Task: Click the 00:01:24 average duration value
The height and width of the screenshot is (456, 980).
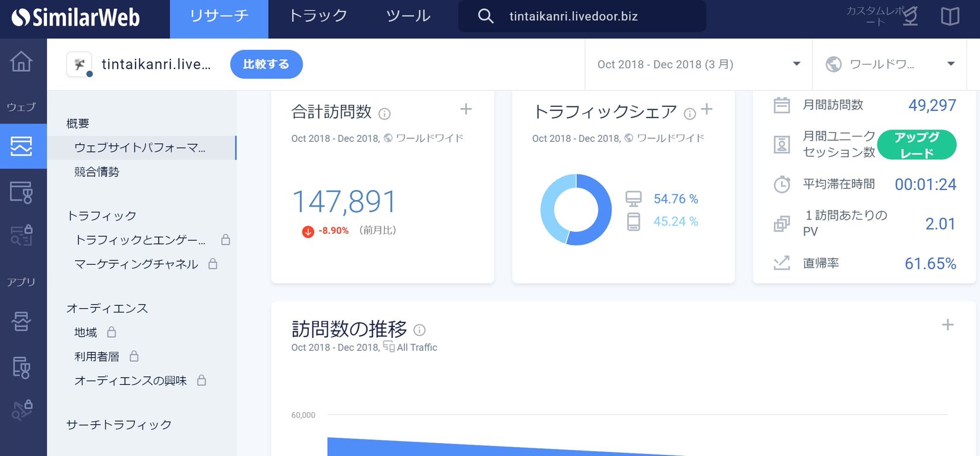Action: tap(925, 184)
